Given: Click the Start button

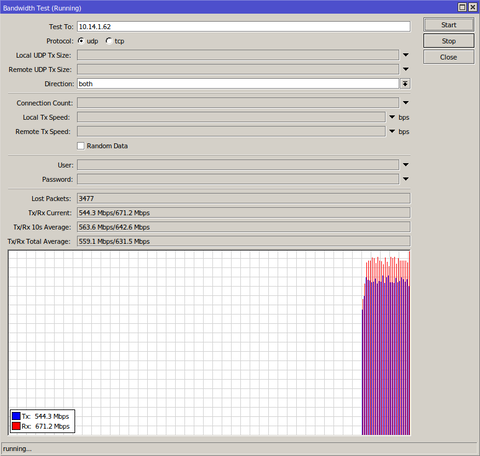Looking at the screenshot, I should (449, 25).
